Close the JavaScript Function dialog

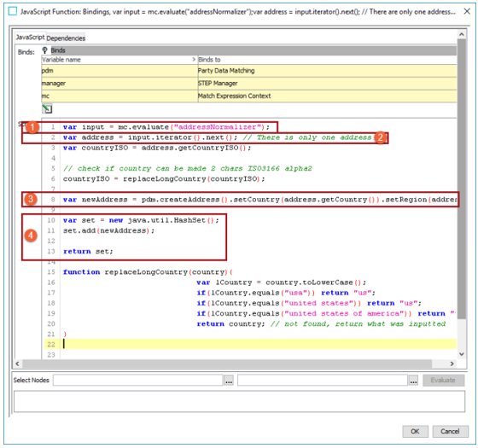(x=467, y=12)
